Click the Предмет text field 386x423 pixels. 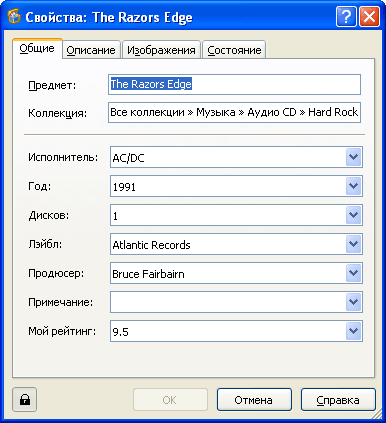[x=234, y=84]
